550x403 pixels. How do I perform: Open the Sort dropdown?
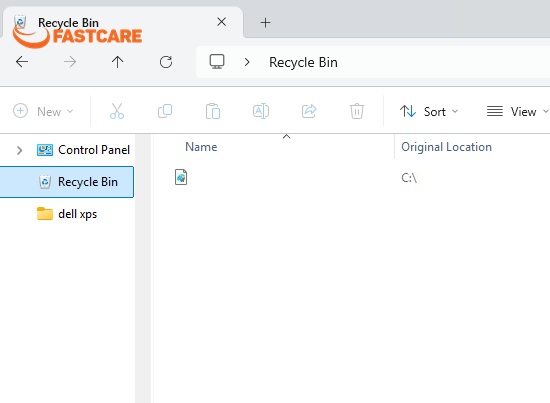coord(429,112)
